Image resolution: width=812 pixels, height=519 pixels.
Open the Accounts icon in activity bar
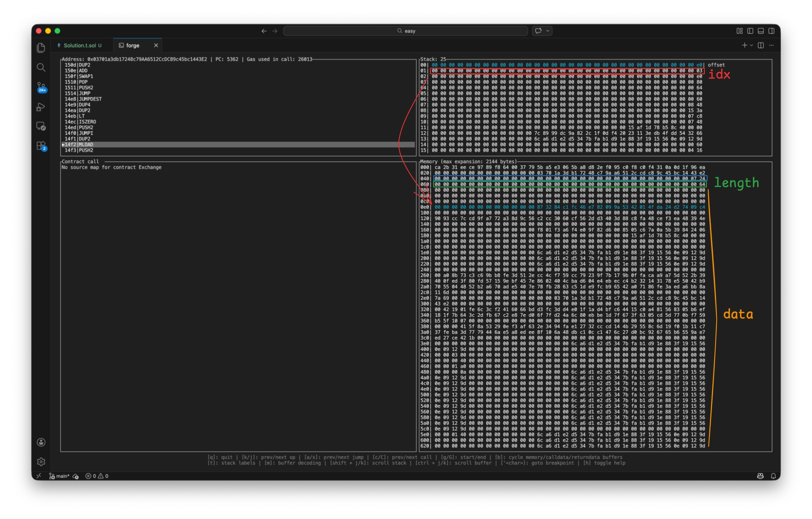[41, 442]
